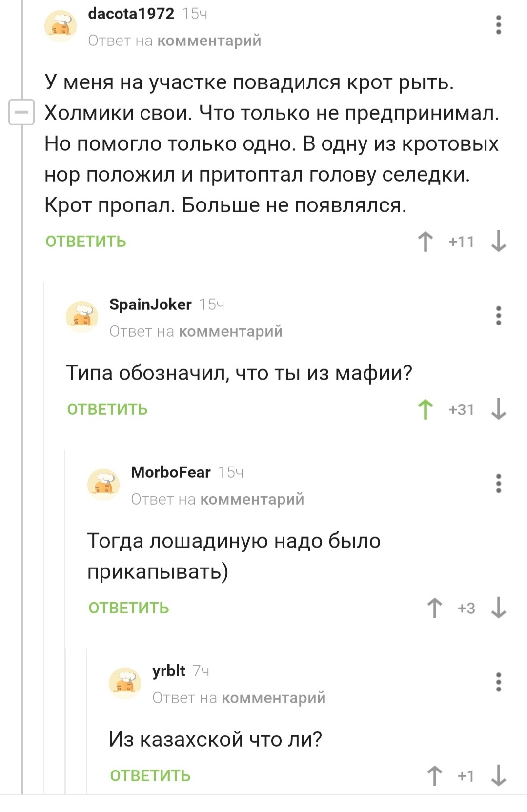This screenshot has width=527, height=812.
Task: Open three-dot menu on MorboFear's comment
Action: pos(498,484)
